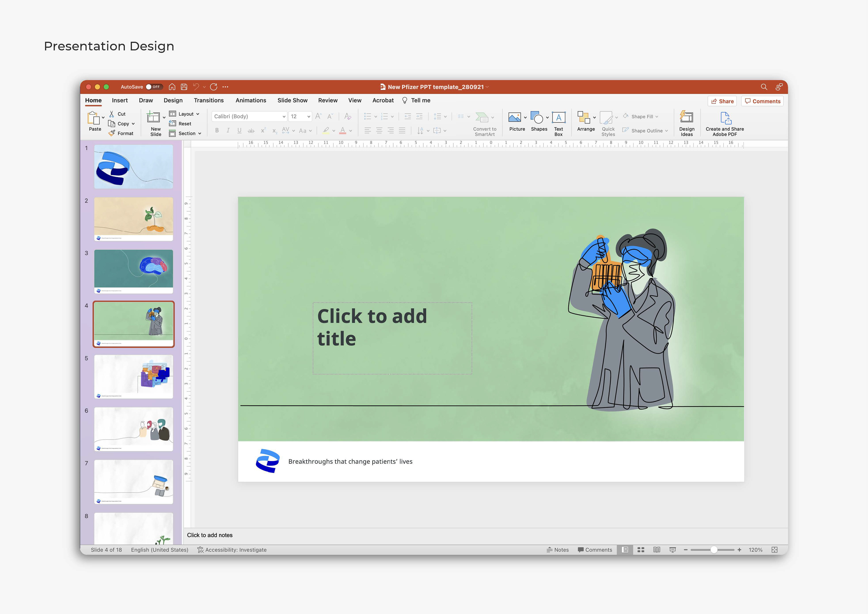Switch to Slide Sorter view

point(641,550)
